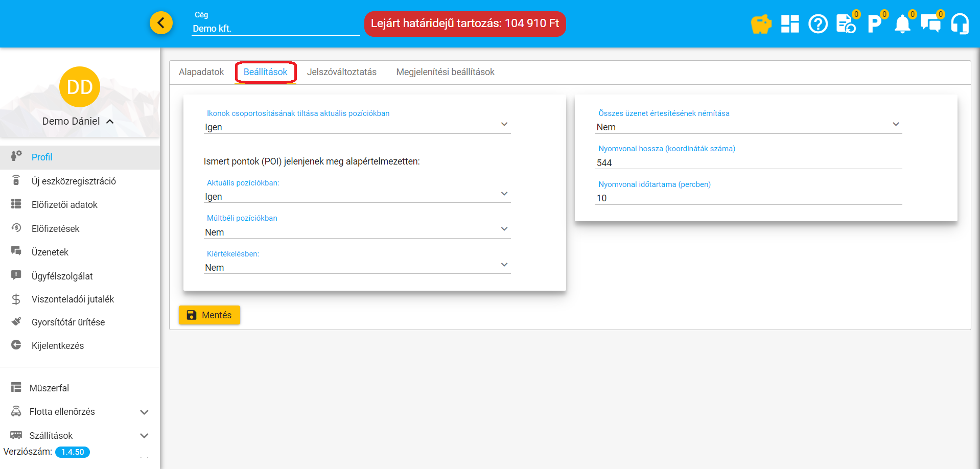Click Kijelentkezés to log out

click(x=57, y=346)
